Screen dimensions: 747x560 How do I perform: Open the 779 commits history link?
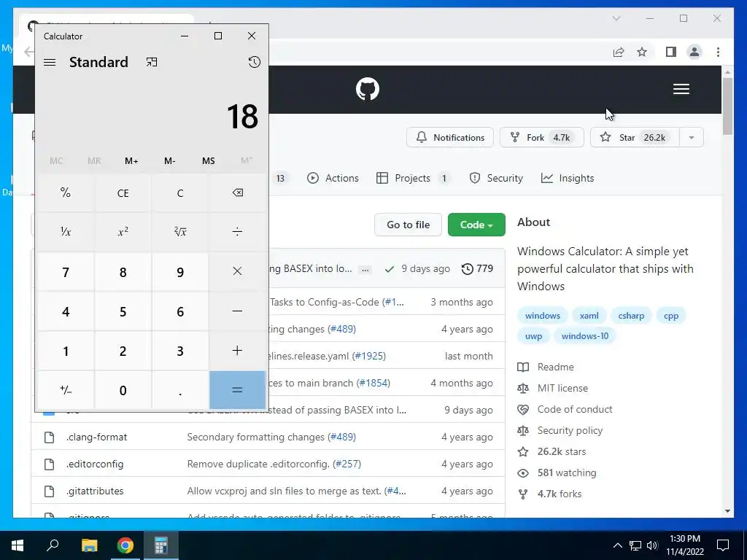(477, 268)
